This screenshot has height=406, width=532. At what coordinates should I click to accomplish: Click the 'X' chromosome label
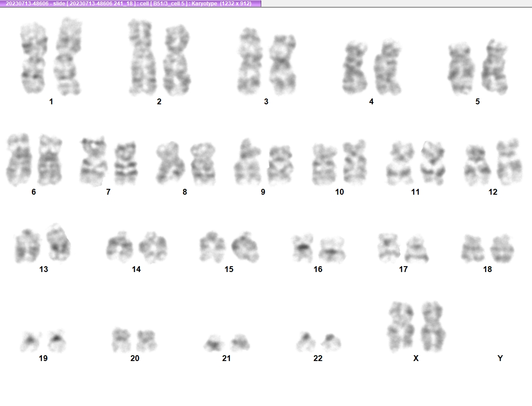coord(416,358)
